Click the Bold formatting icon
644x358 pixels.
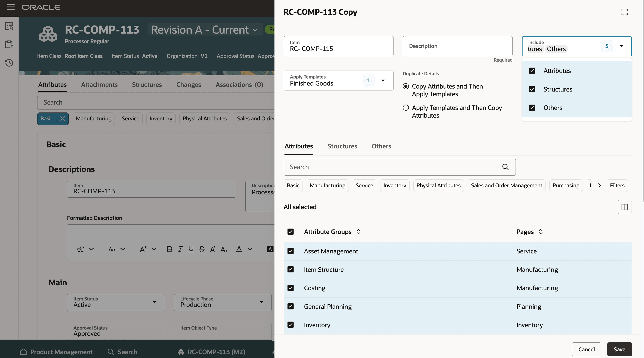(x=169, y=249)
